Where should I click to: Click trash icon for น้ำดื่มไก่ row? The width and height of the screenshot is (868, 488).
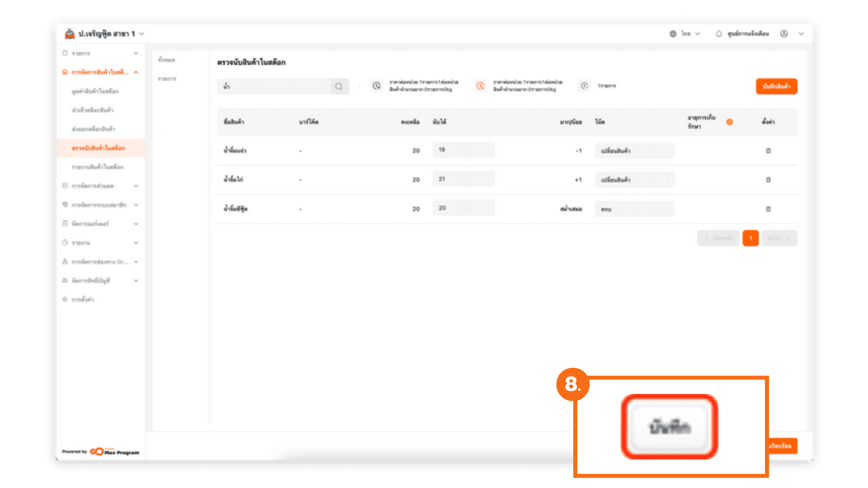[x=768, y=179]
